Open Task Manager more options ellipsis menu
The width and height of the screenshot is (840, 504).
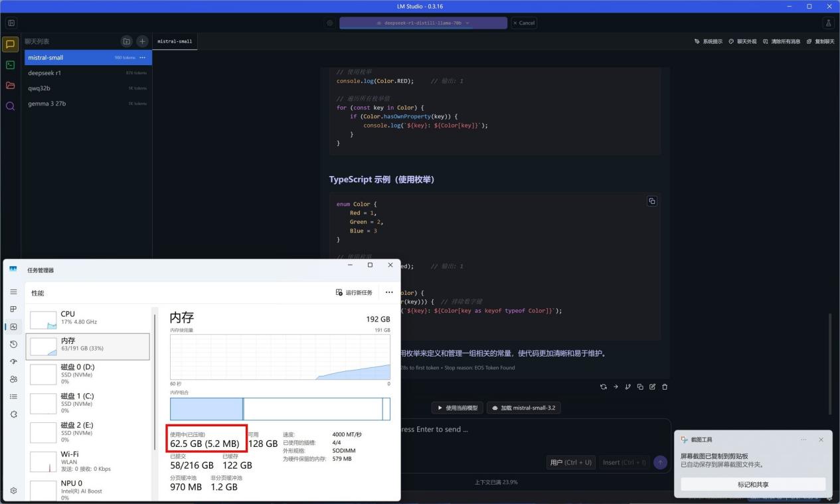[389, 292]
